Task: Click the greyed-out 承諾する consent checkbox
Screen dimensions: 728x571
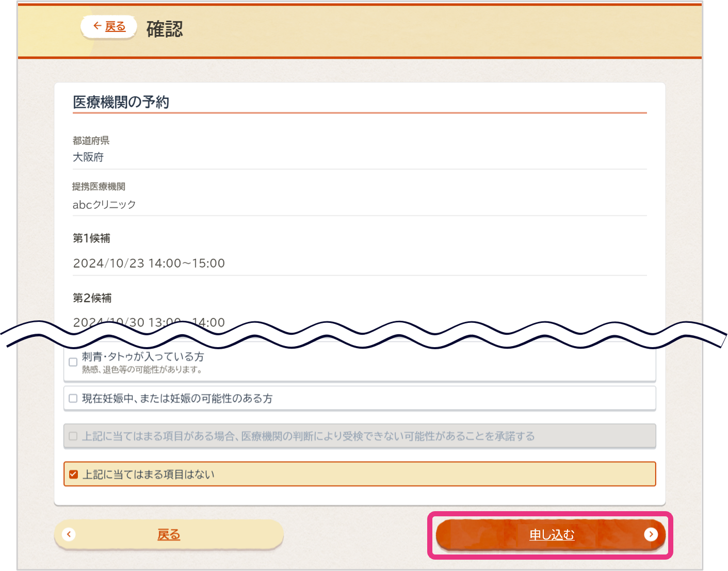Action: coord(73,436)
